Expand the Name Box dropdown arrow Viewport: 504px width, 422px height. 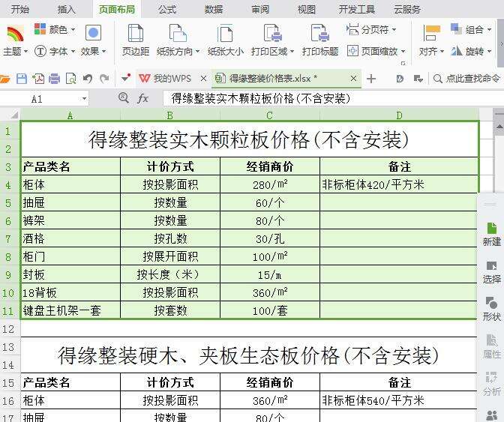point(84,99)
